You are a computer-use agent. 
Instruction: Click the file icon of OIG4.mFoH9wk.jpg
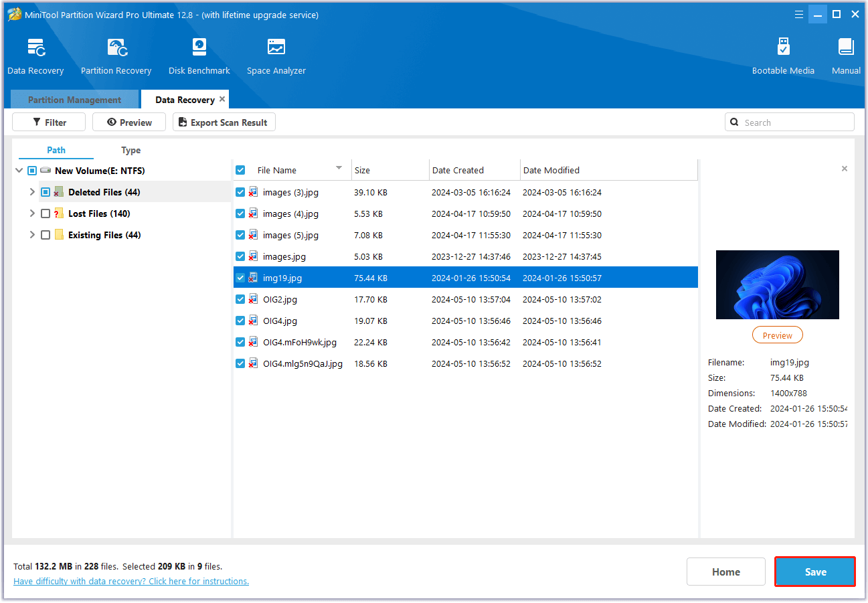[x=254, y=342]
